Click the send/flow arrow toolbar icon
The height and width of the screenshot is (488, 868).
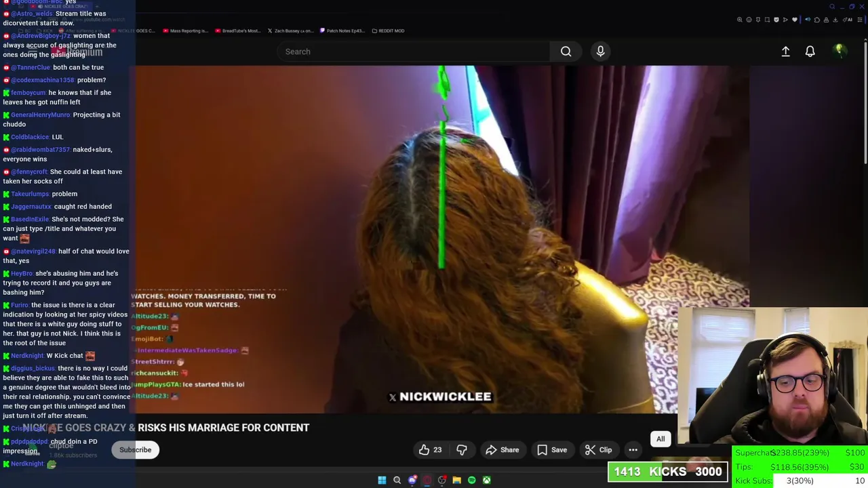[785, 20]
